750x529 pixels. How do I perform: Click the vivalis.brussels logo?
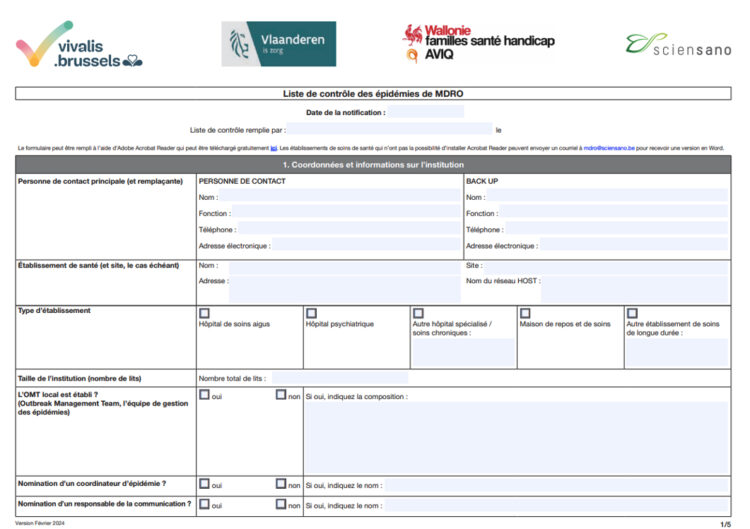tap(80, 45)
